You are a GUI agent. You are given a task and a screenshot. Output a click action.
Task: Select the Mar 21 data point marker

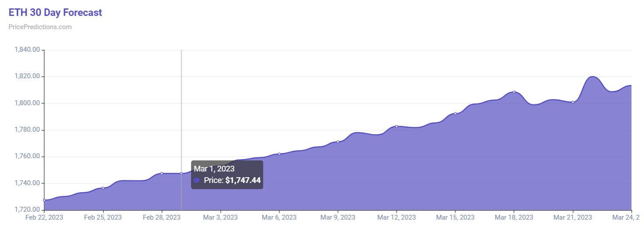(x=573, y=102)
